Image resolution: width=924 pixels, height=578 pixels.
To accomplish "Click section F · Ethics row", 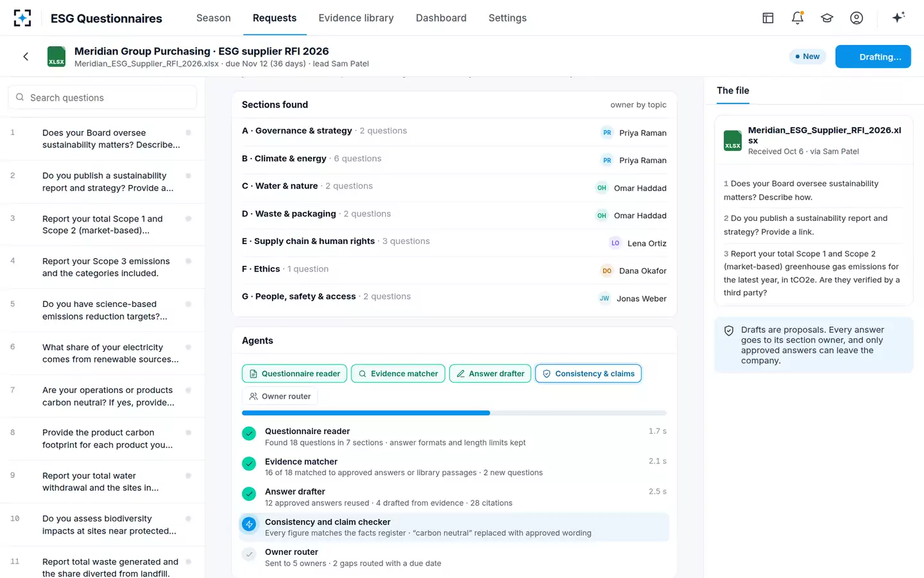I will [454, 269].
